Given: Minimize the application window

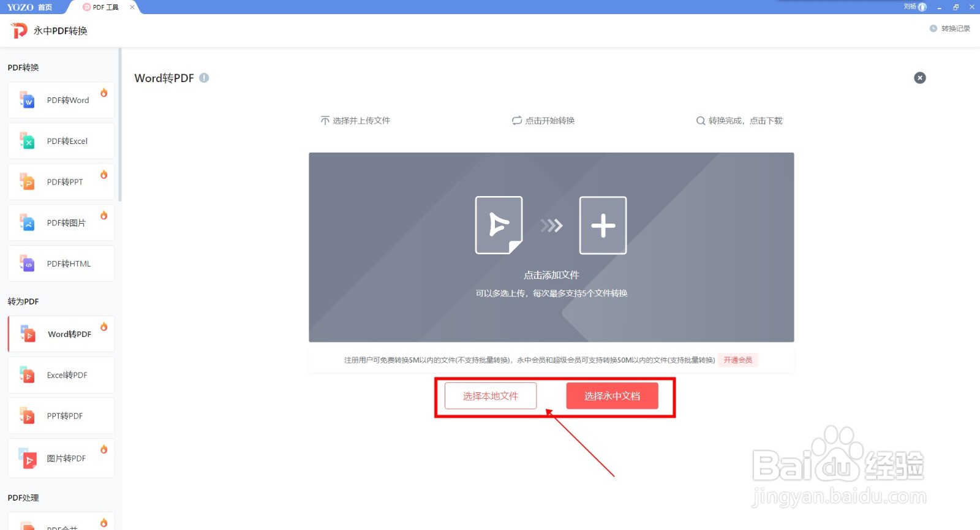Looking at the screenshot, I should (x=939, y=7).
